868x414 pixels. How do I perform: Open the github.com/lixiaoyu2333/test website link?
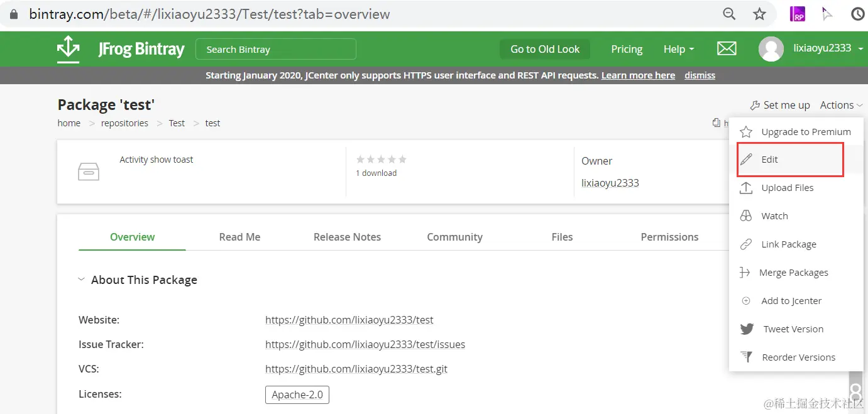tap(349, 320)
